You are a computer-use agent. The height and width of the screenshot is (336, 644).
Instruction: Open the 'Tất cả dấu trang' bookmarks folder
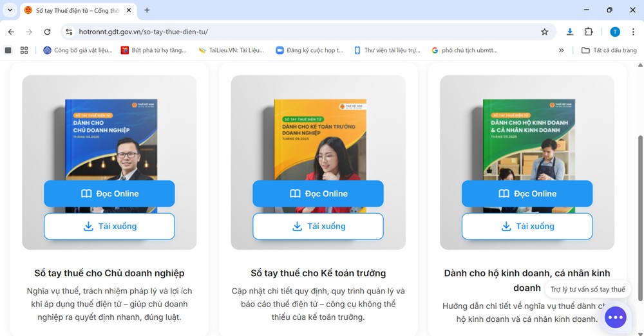609,50
